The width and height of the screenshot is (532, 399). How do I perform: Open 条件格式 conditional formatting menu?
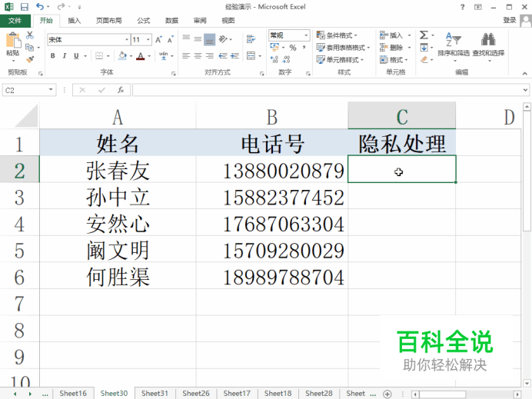337,35
